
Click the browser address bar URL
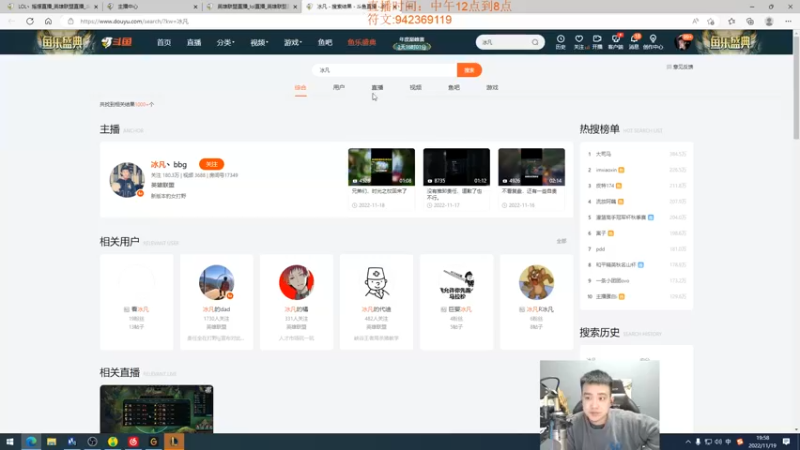(135, 21)
